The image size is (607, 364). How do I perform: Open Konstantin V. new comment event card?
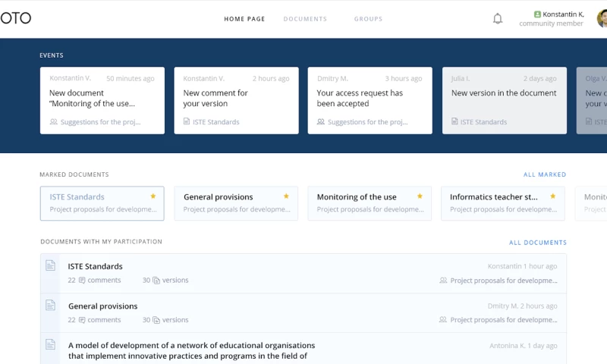point(236,100)
